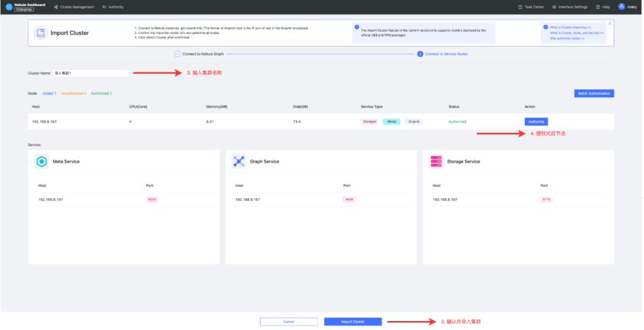Open Task Center
The width and height of the screenshot is (644, 330).
(531, 7)
